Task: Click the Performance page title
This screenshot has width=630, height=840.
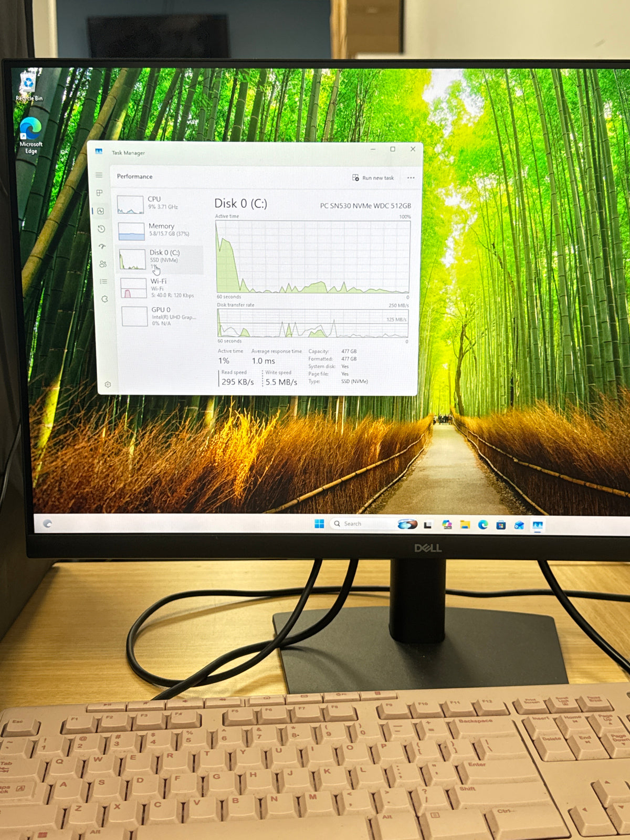Action: tap(134, 176)
